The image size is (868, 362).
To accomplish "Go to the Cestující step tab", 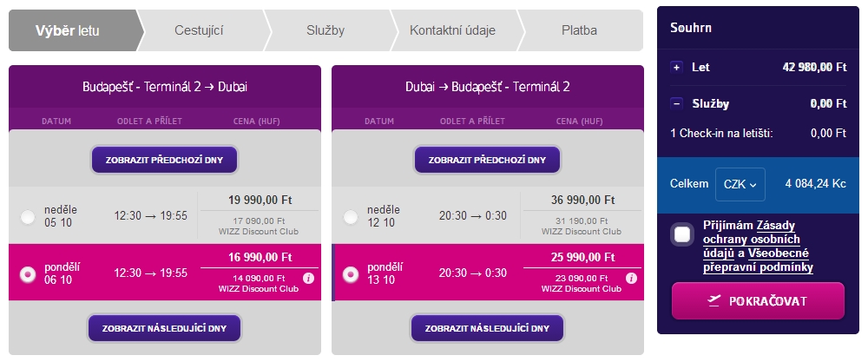I will point(201,30).
